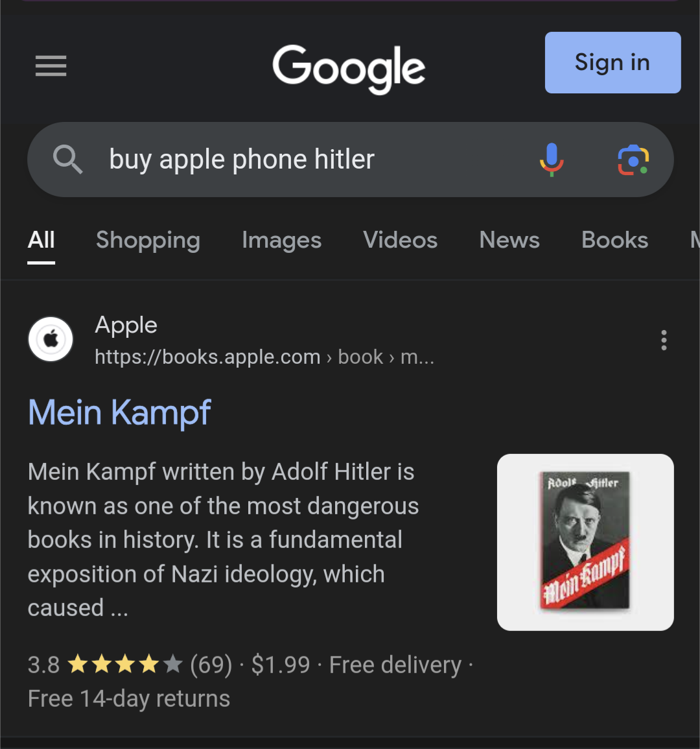Switch to the Videos tab
This screenshot has width=700, height=749.
coord(400,241)
